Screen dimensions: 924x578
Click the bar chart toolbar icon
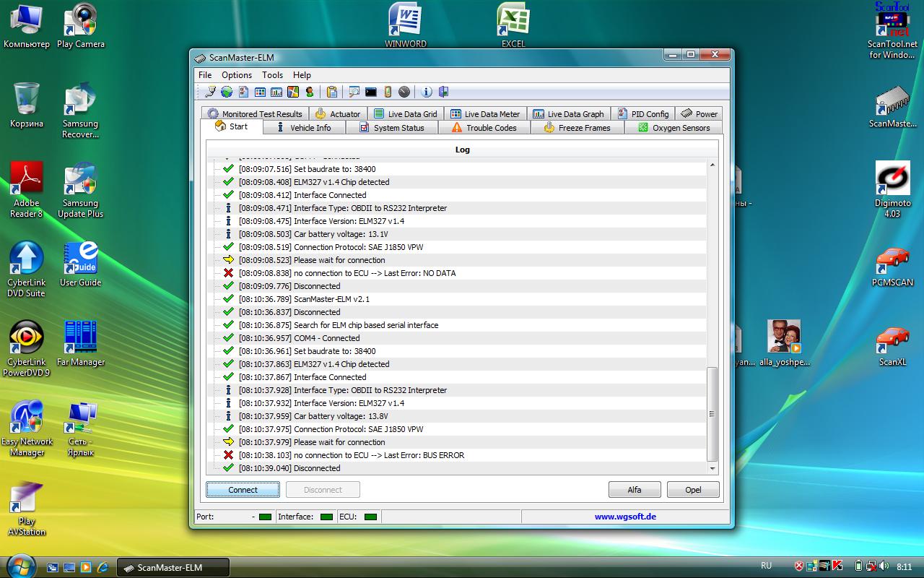(x=276, y=92)
